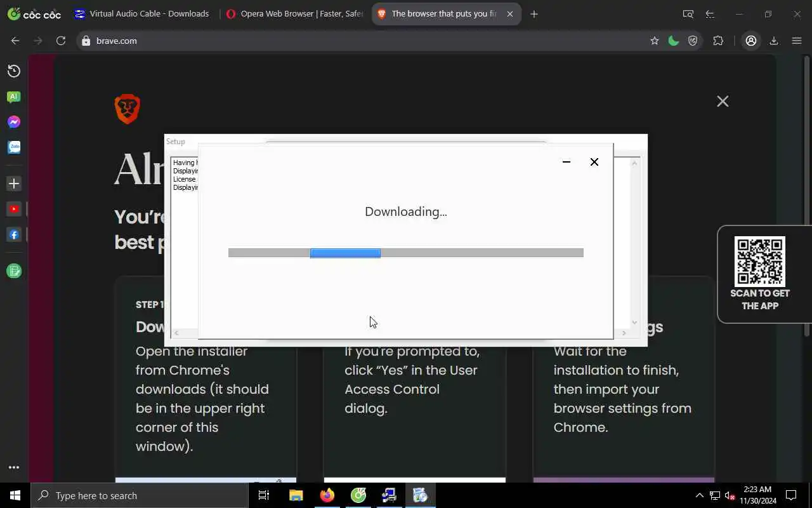Open the notification center
The width and height of the screenshot is (812, 508).
[x=791, y=495]
